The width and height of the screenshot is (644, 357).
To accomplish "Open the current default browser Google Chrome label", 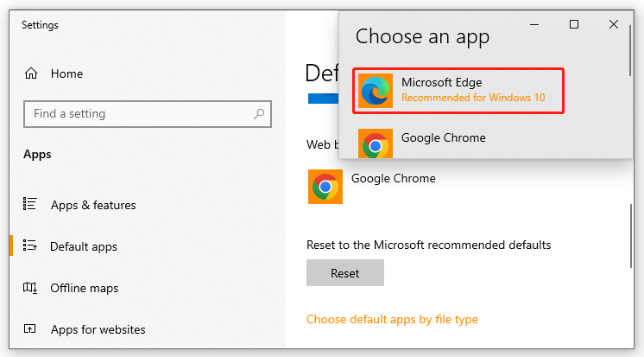I will point(393,179).
